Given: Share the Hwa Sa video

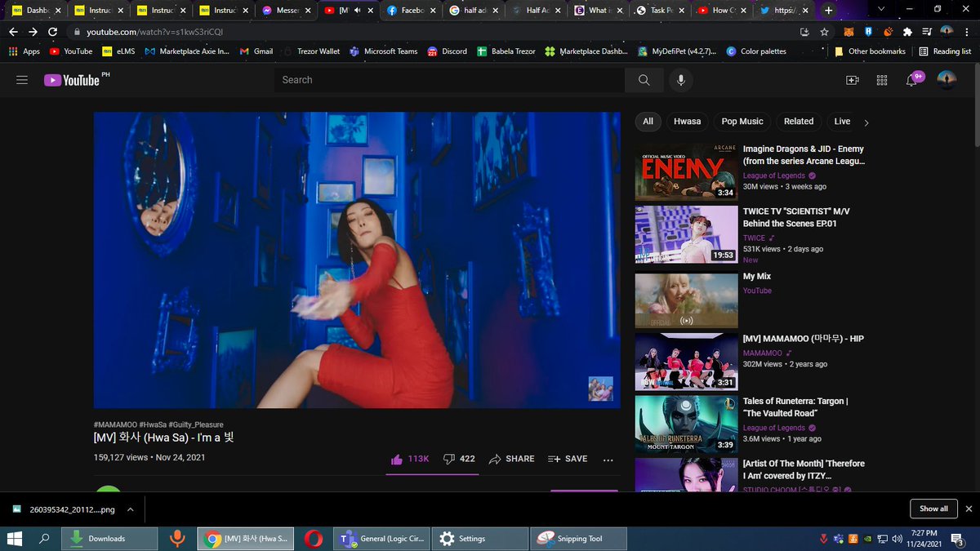Looking at the screenshot, I should (511, 459).
